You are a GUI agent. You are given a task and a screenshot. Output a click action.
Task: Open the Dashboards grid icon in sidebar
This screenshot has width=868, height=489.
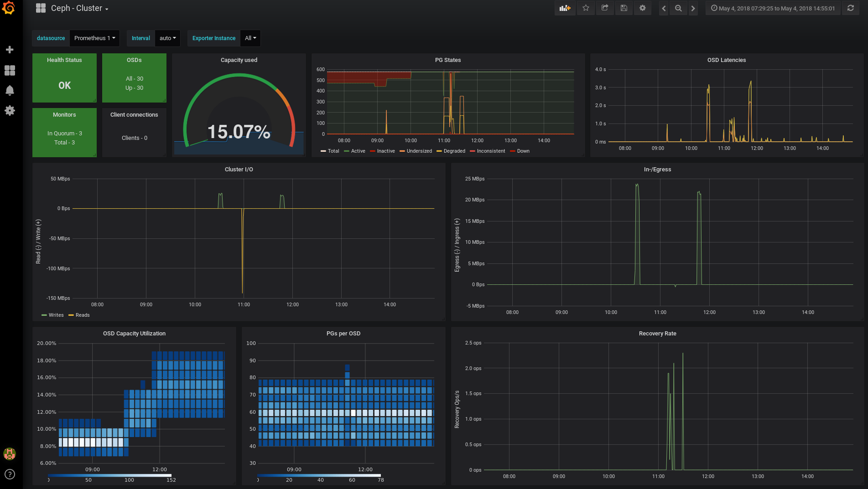10,70
